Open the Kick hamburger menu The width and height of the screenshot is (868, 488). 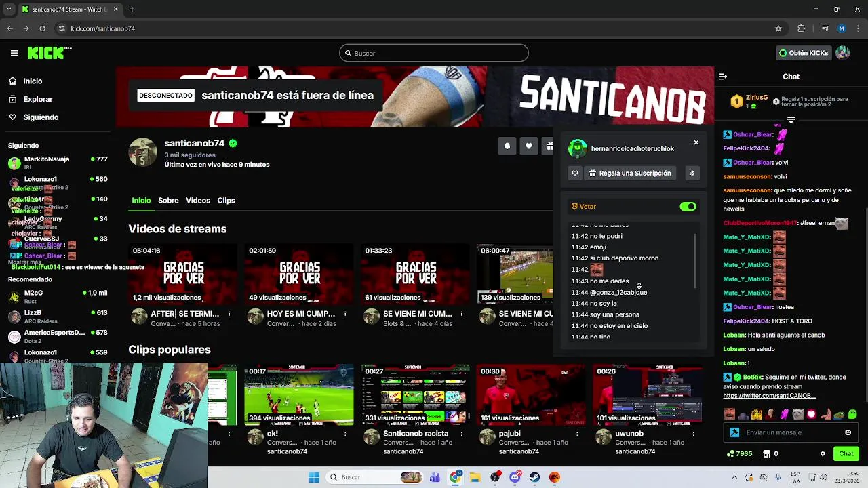pos(14,53)
